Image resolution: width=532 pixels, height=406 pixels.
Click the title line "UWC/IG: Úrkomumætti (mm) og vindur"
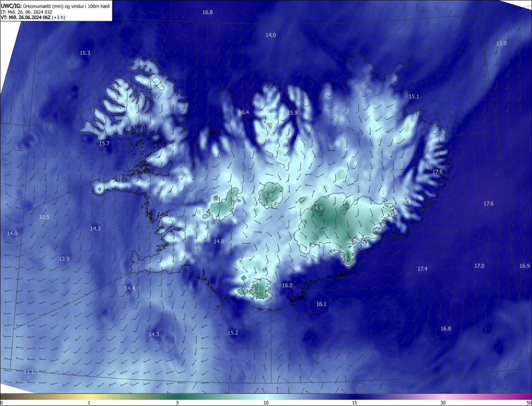(x=55, y=5)
